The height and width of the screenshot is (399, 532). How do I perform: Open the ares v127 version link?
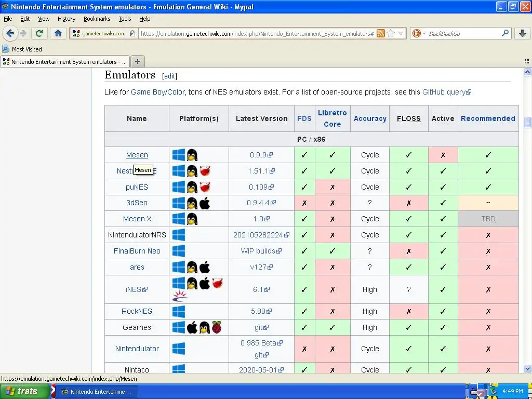(261, 267)
